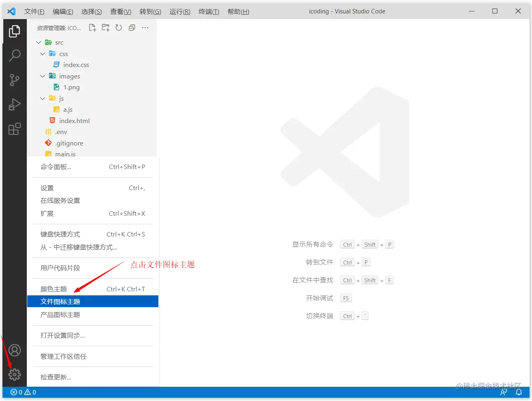
Task: Click the New Folder icon in explorer
Action: coord(106,28)
